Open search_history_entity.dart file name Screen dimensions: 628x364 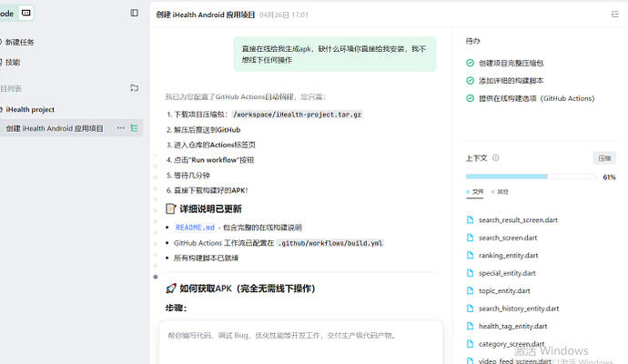(x=519, y=308)
